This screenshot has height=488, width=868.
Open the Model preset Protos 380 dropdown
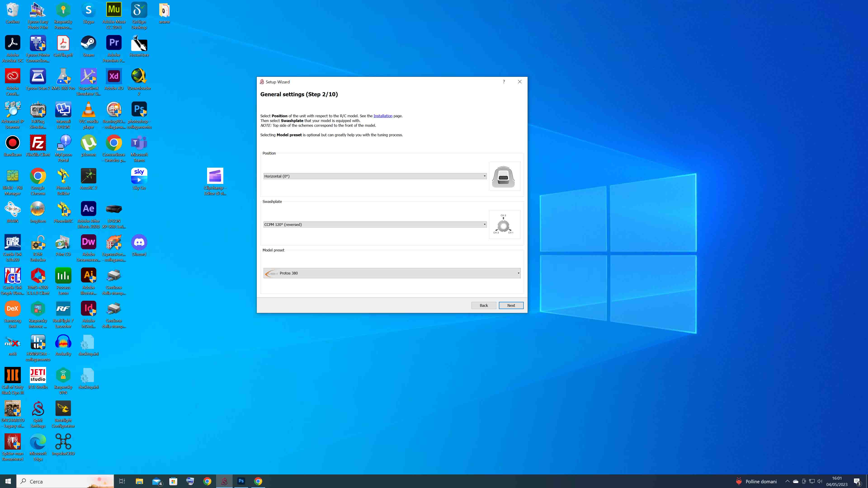tap(392, 273)
